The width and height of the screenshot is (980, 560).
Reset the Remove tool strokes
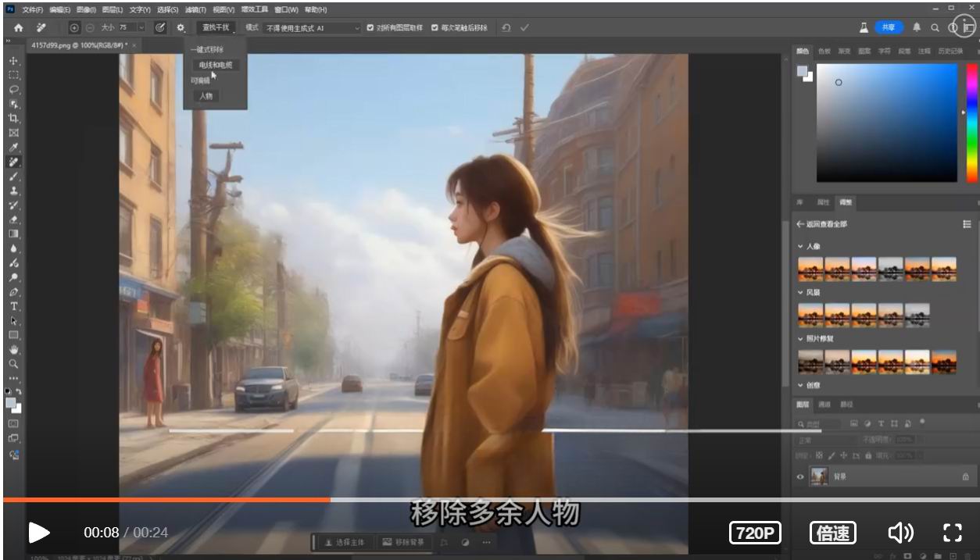[x=506, y=27]
